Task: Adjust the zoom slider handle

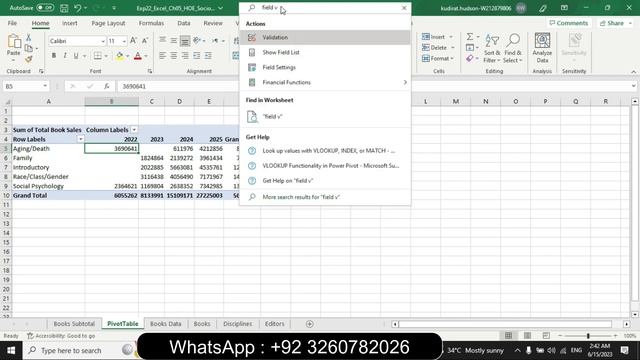Action: [x=588, y=336]
